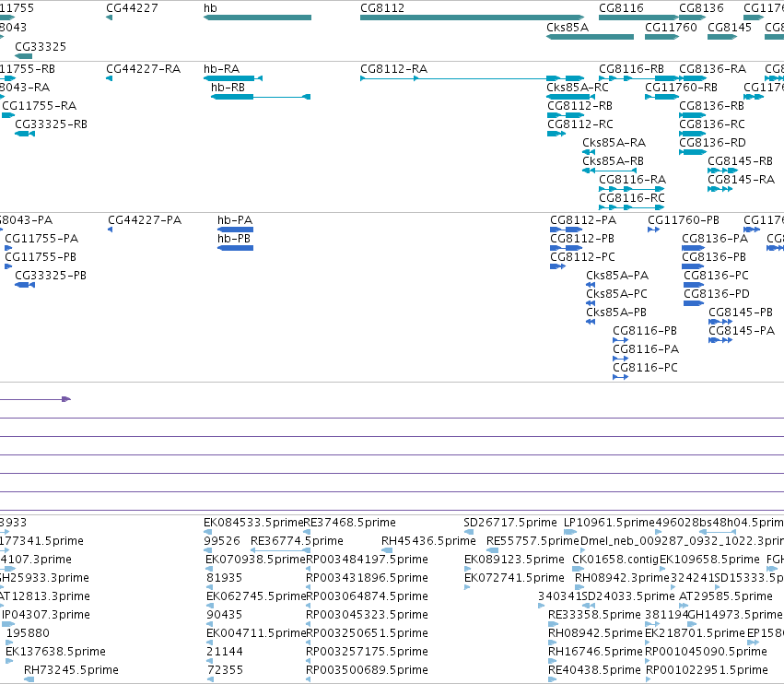
Task: Click the CG8145-RA transcript label
Action: 741,179
